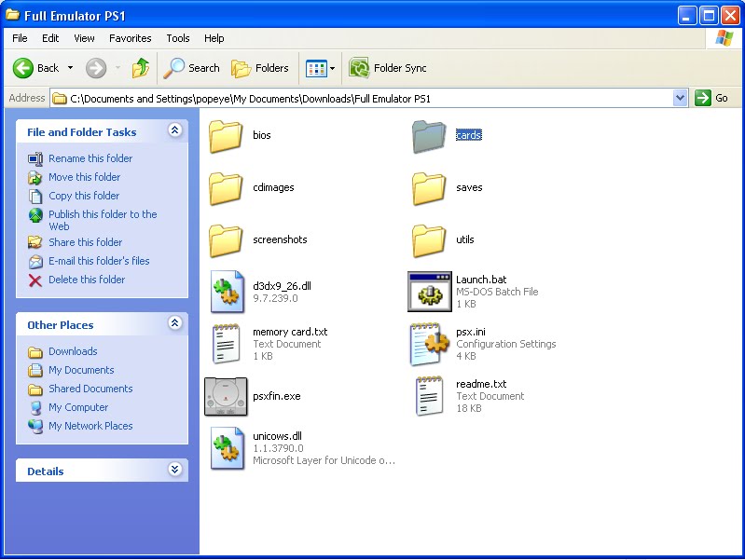This screenshot has width=745, height=560.
Task: Select the psxfin.exe PlayStation icon
Action: (226, 396)
